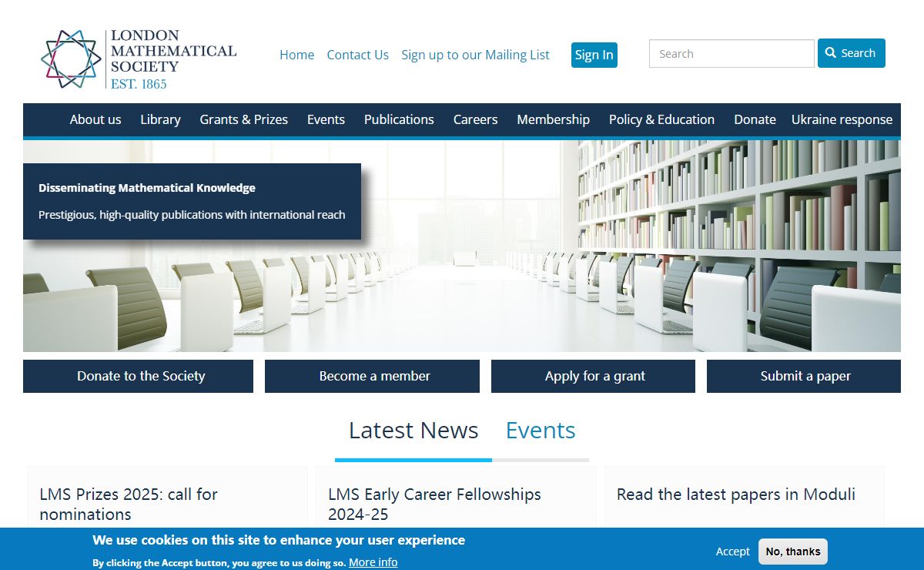Click Donate to the Society button
This screenshot has height=570, width=924.
[138, 376]
